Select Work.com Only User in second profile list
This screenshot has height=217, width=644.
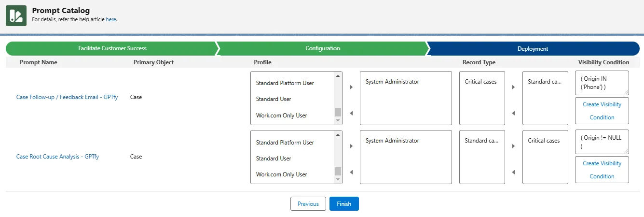coord(281,174)
